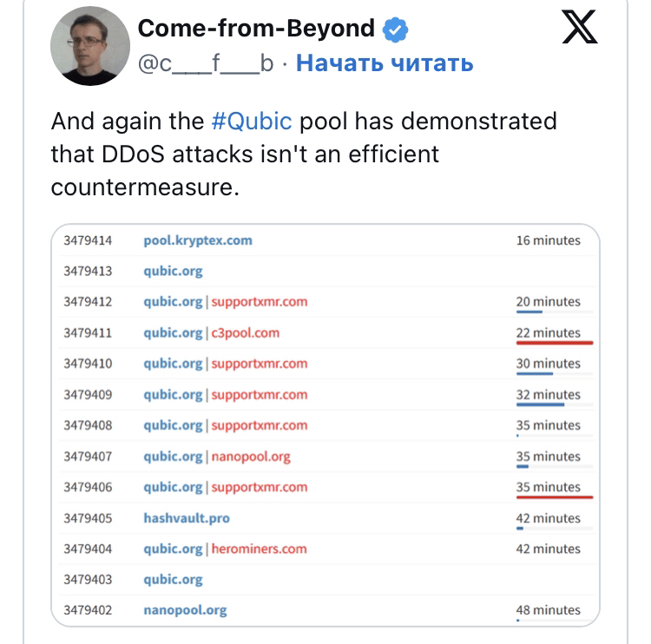Click the X logo icon
651x644 pixels.
[580, 27]
